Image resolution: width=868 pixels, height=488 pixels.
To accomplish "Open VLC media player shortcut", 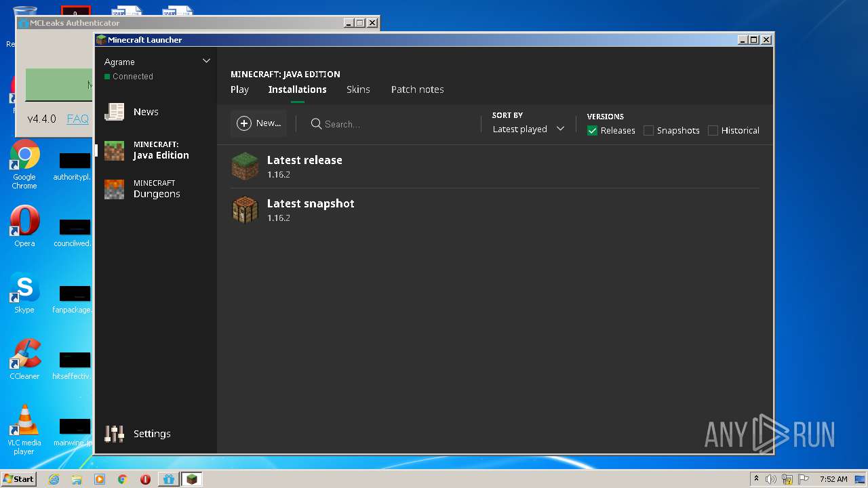I will [24, 430].
